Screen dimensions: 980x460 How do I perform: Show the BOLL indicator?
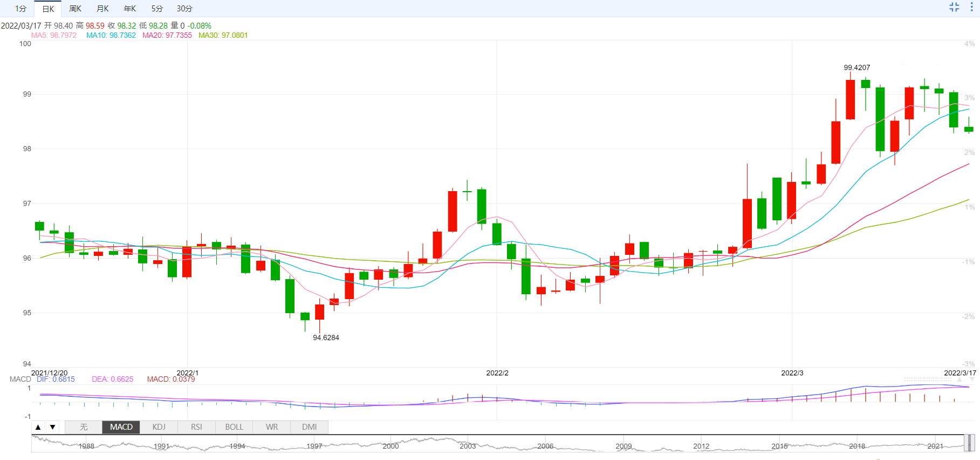click(x=234, y=427)
